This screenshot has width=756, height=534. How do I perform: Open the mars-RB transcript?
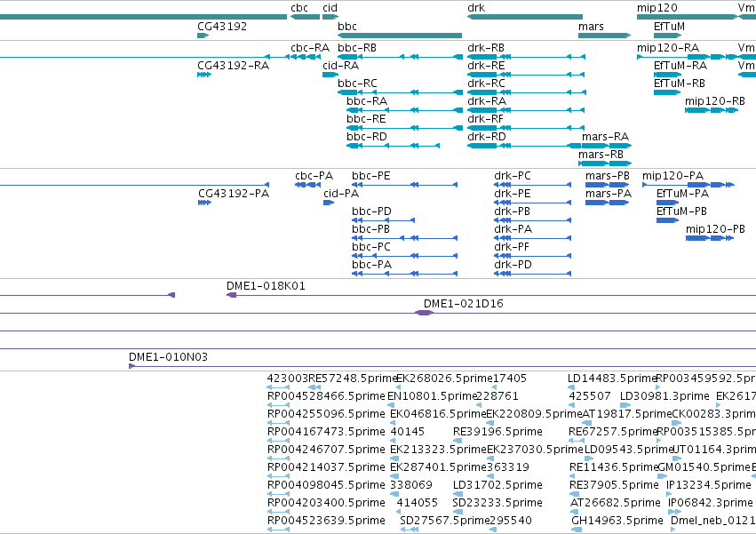(601, 155)
